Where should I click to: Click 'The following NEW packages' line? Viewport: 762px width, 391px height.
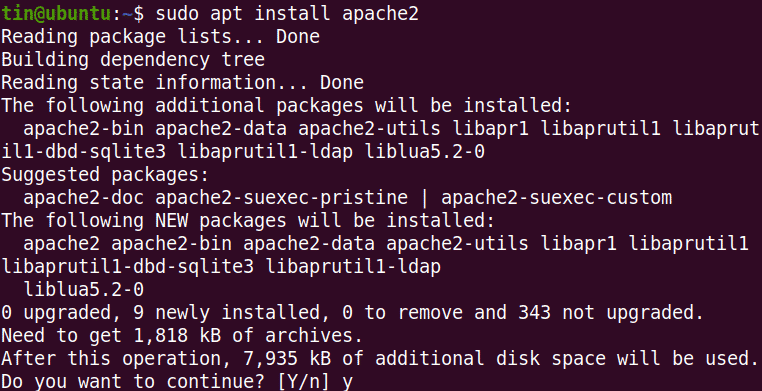[x=248, y=221]
